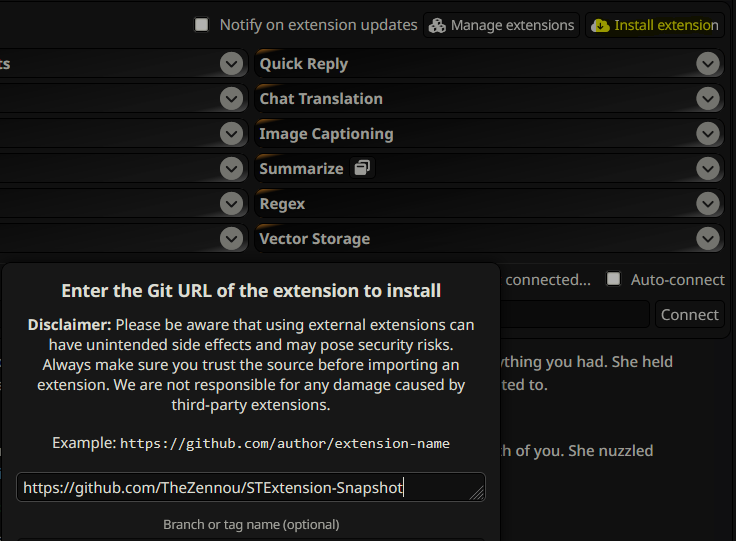Expand left column chevron beside Quick Reply
The height and width of the screenshot is (541, 736).
coord(231,64)
